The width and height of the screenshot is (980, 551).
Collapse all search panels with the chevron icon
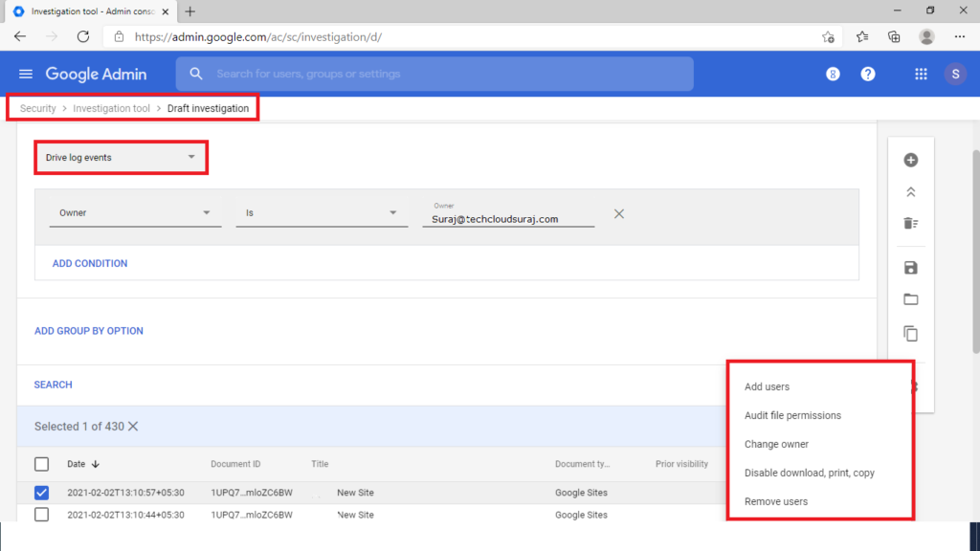pyautogui.click(x=910, y=191)
